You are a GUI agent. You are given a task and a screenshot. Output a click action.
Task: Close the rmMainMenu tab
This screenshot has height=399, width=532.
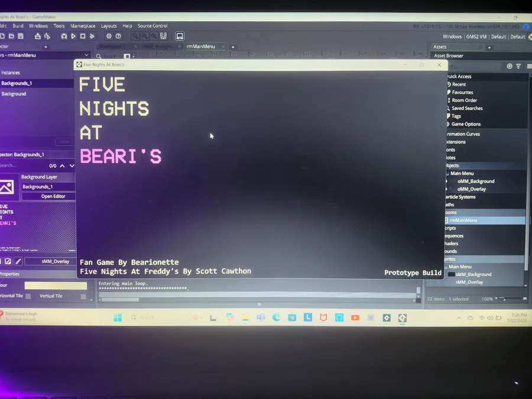223,47
